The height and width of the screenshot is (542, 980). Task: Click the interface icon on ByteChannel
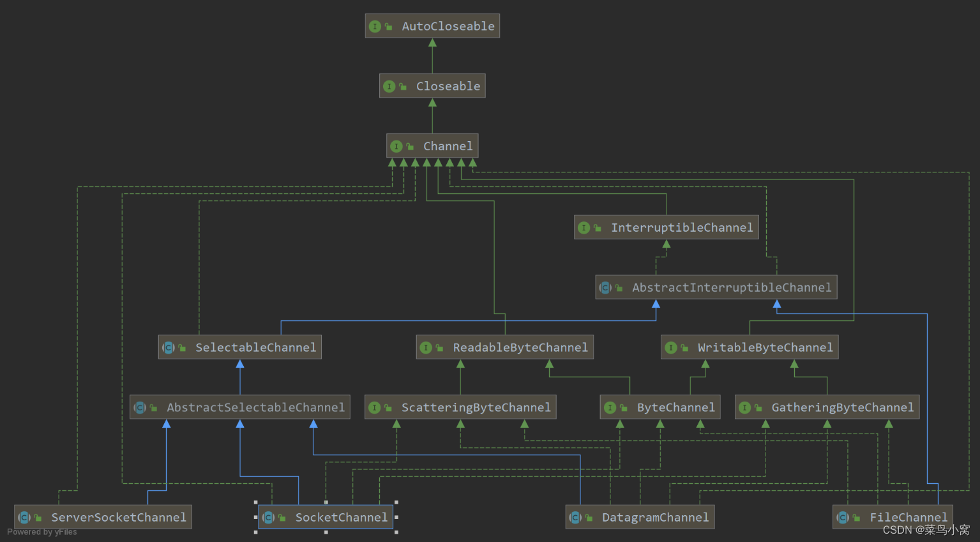click(x=610, y=407)
